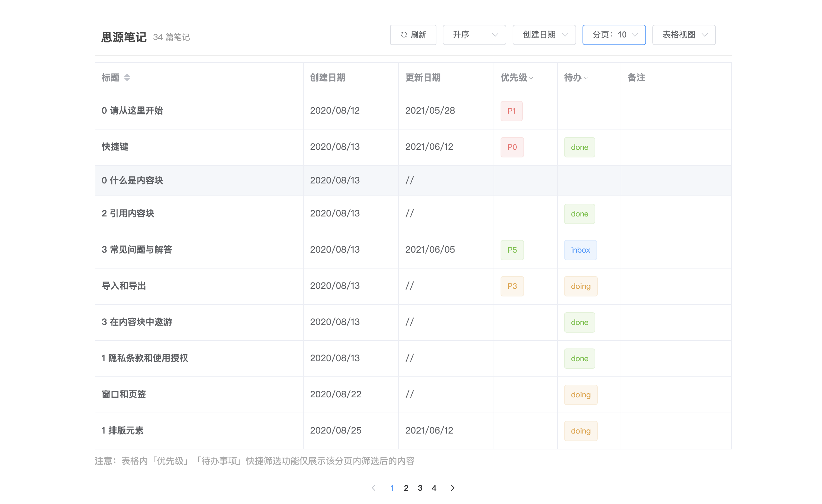This screenshot has height=504, width=822.
Task: Click the P5 priority tag
Action: [512, 250]
